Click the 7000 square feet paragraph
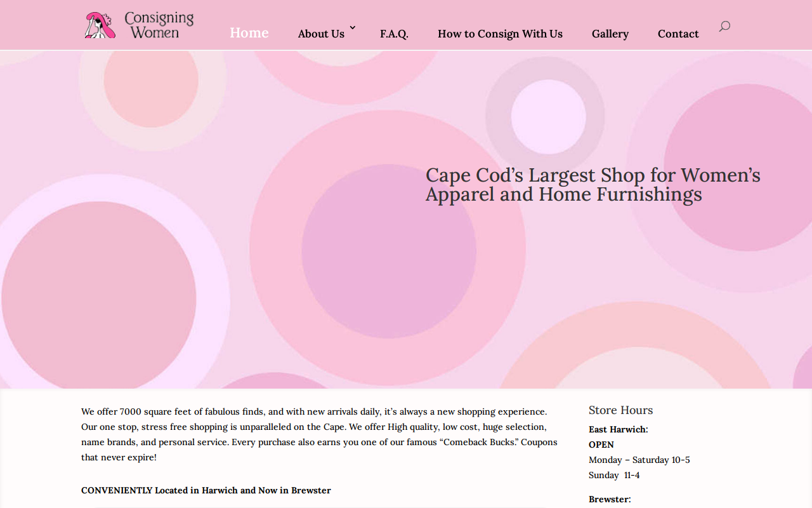This screenshot has height=508, width=812. (320, 434)
